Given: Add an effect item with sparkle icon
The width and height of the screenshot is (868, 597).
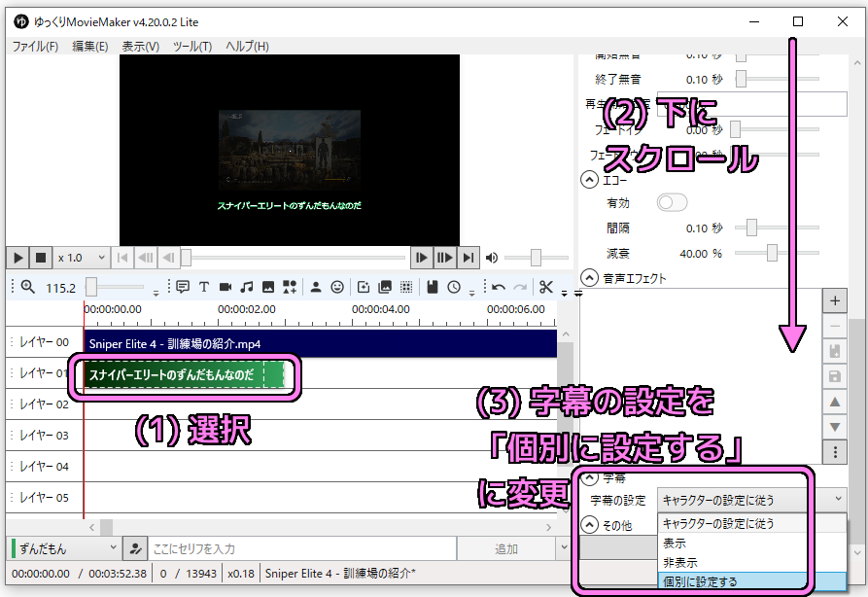Looking at the screenshot, I should point(364,287).
